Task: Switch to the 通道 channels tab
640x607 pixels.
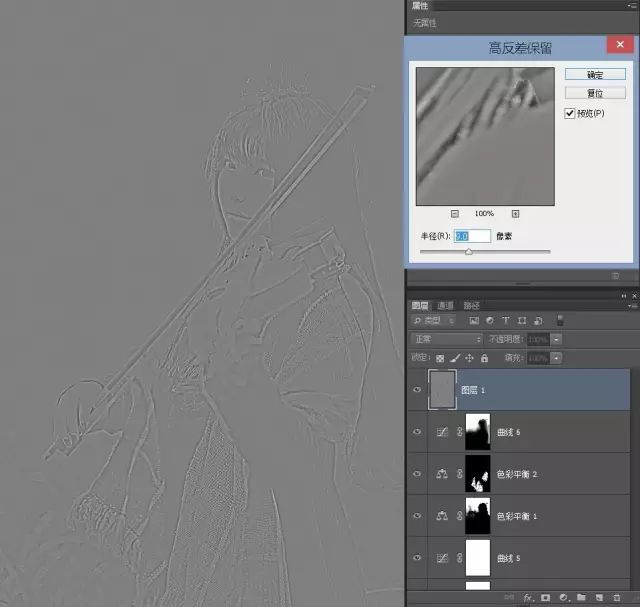Action: pos(446,305)
